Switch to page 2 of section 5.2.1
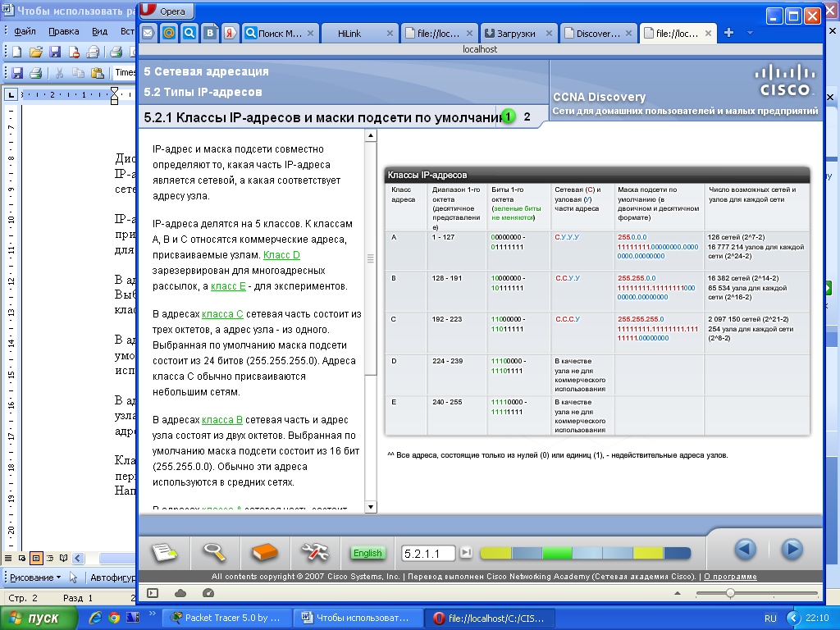 pos(527,116)
